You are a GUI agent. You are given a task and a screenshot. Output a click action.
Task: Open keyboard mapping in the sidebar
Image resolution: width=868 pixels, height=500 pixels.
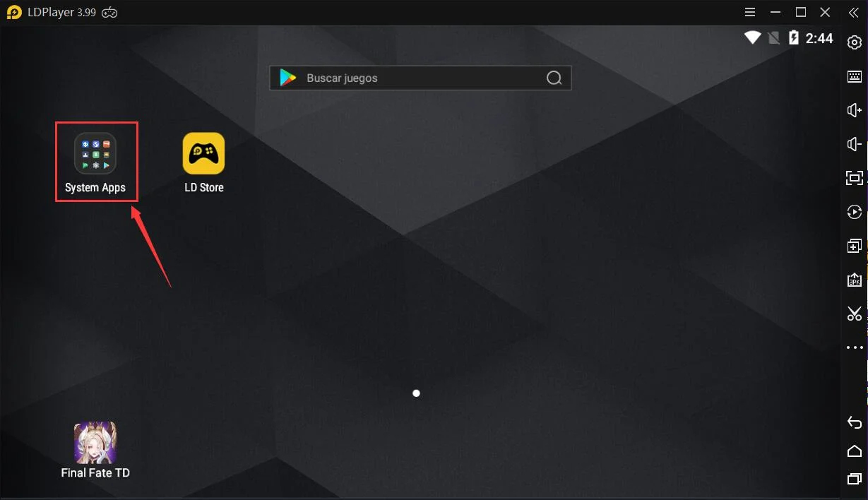click(855, 76)
